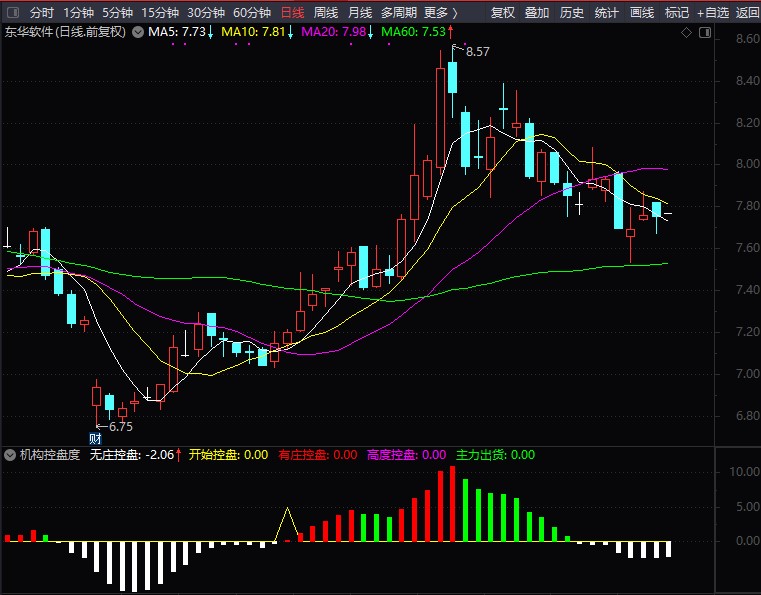Viewport: 761px width, 595px height.
Task: Select the 15分钟 period tab
Action: pyautogui.click(x=160, y=13)
